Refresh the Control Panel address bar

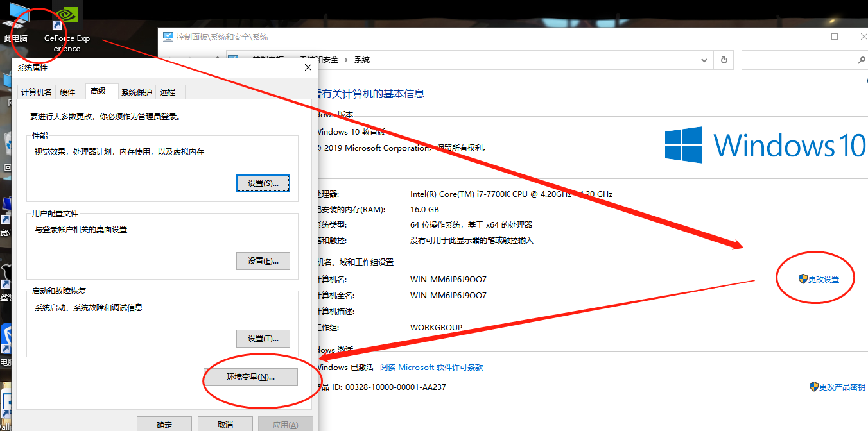click(724, 60)
